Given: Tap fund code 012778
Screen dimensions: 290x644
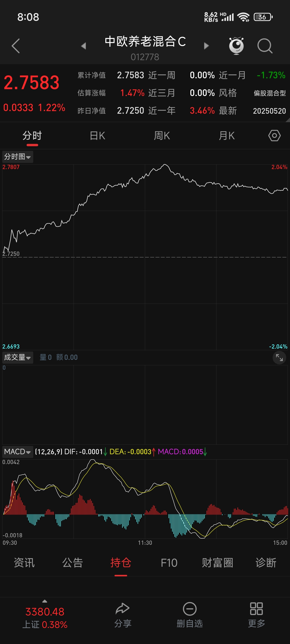Looking at the screenshot, I should pos(145,57).
